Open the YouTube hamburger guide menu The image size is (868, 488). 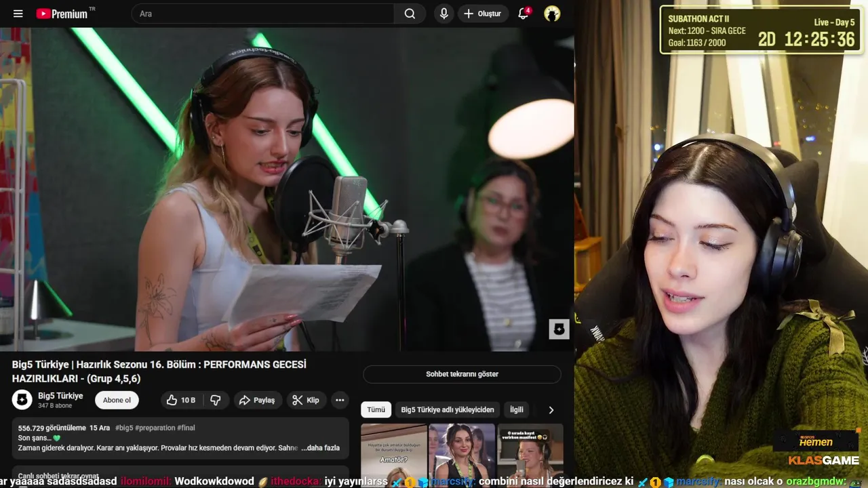click(x=18, y=14)
